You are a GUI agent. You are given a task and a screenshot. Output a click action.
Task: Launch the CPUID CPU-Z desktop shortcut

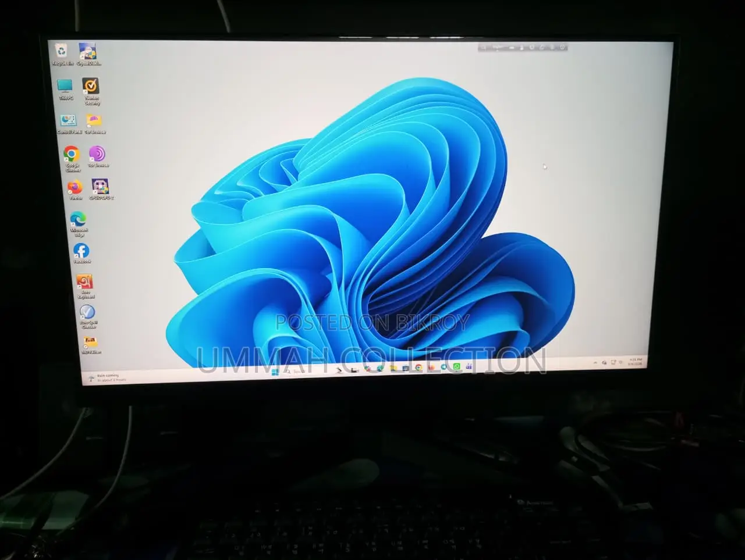click(x=101, y=190)
